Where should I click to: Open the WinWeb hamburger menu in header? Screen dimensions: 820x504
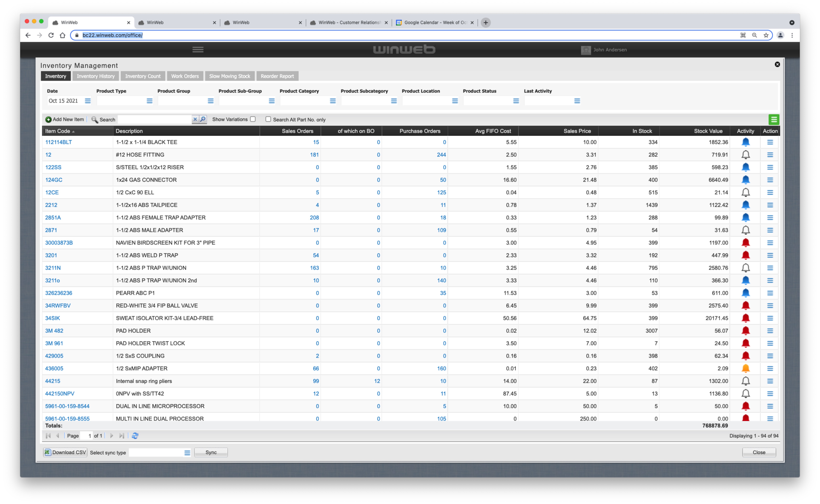click(x=198, y=50)
